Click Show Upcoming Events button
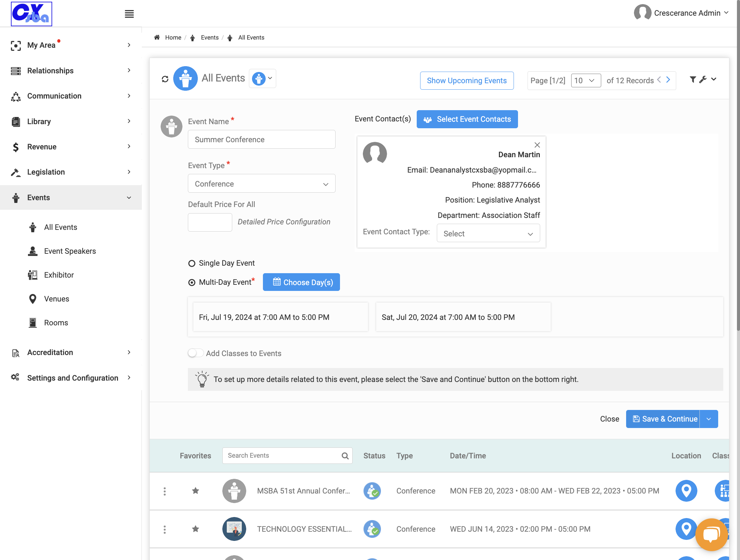740x560 pixels. 467,80
